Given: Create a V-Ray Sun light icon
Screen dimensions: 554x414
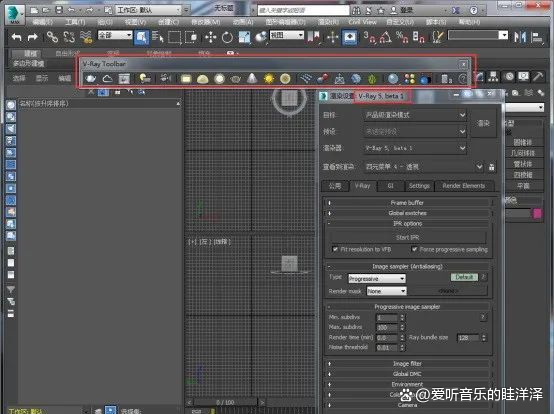Looking at the screenshot, I should pyautogui.click(x=269, y=78).
